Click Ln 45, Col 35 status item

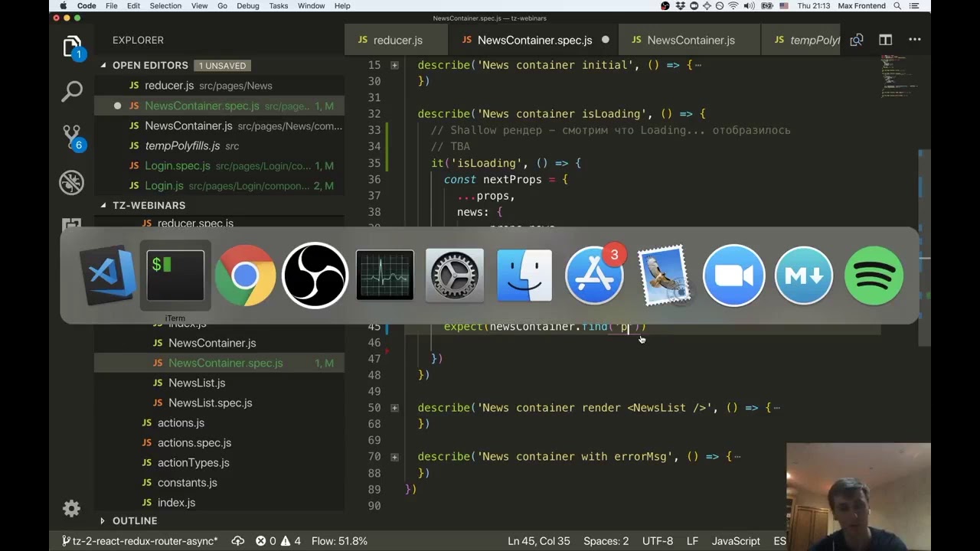tap(539, 541)
